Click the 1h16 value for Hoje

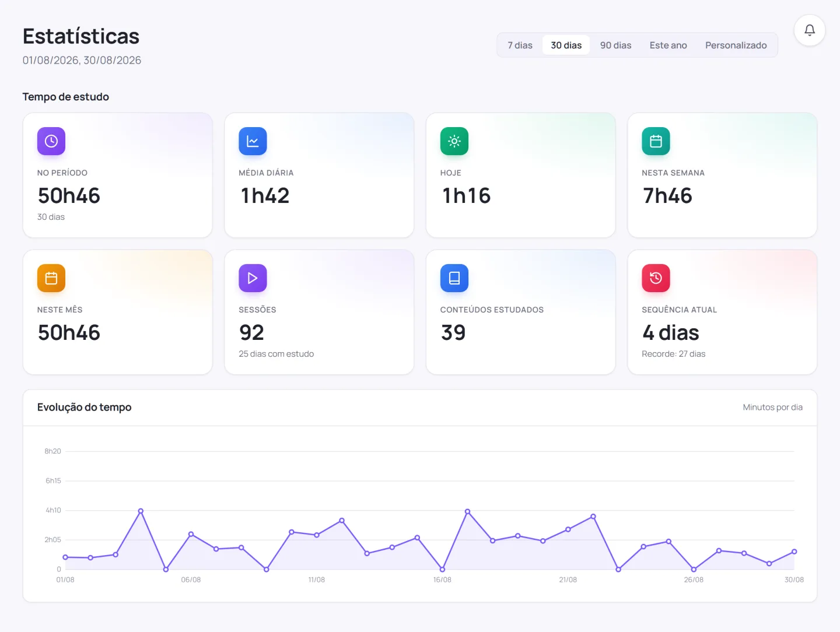pyautogui.click(x=466, y=196)
